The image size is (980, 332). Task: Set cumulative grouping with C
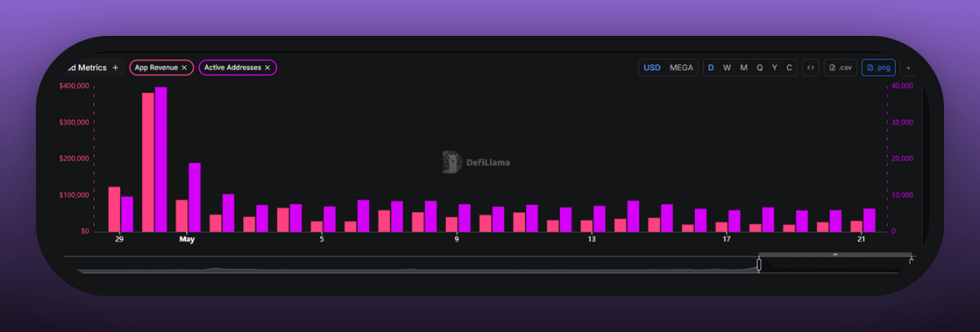[789, 68]
